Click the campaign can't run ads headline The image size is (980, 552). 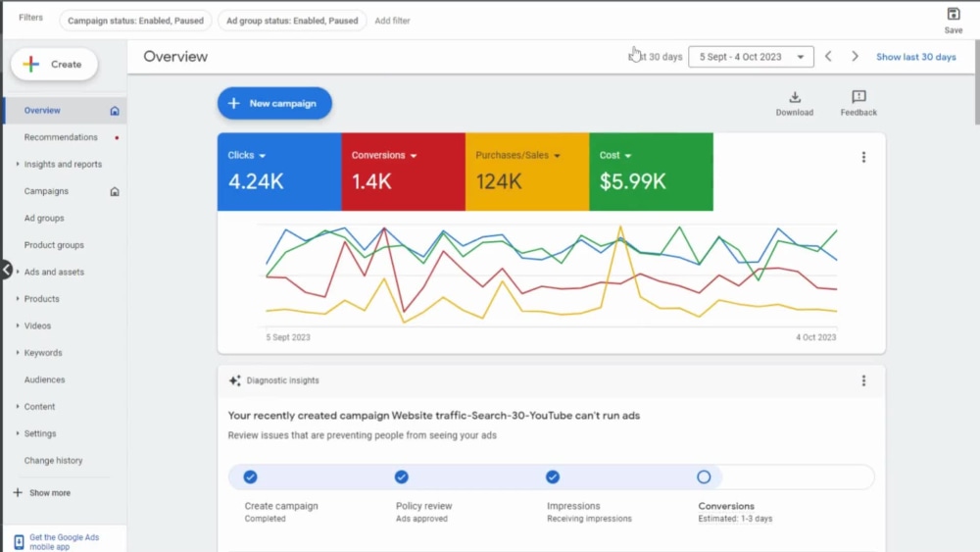434,416
